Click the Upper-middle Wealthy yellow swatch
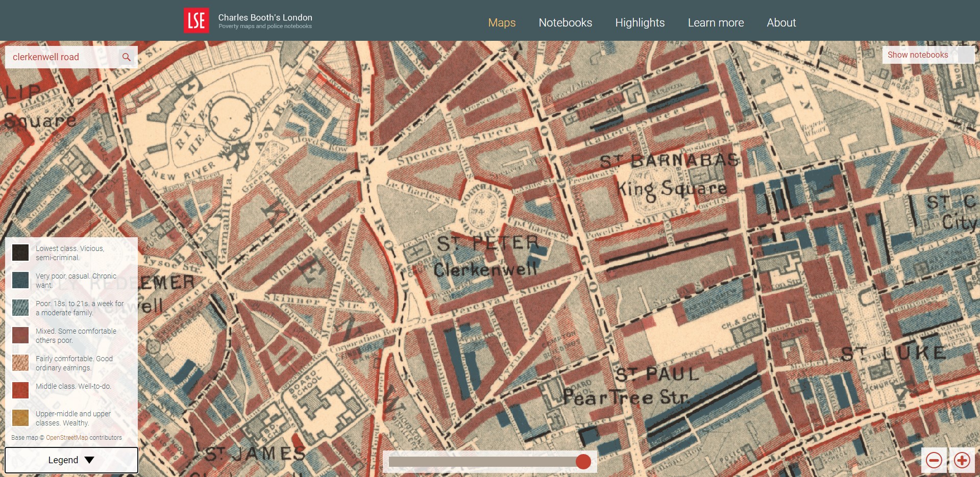980x477 pixels. 20,418
